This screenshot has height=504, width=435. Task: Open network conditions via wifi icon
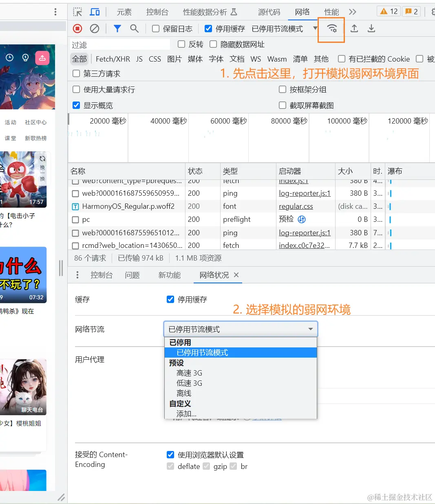click(x=332, y=29)
